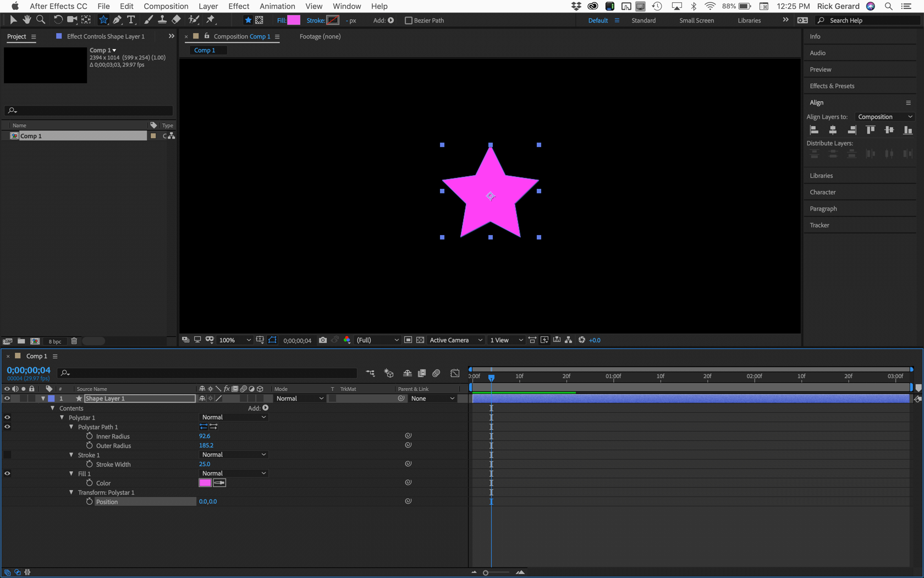Toggle stopwatch for Position property

tap(90, 501)
